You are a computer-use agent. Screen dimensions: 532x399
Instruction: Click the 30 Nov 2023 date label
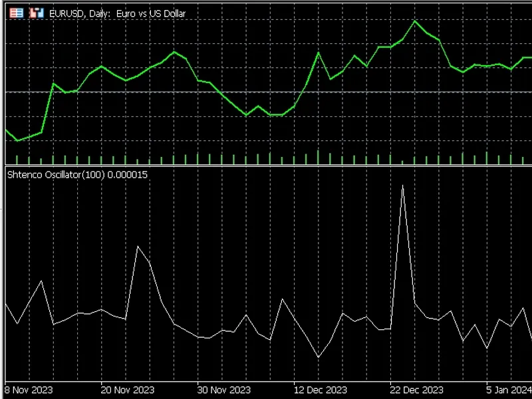(224, 390)
